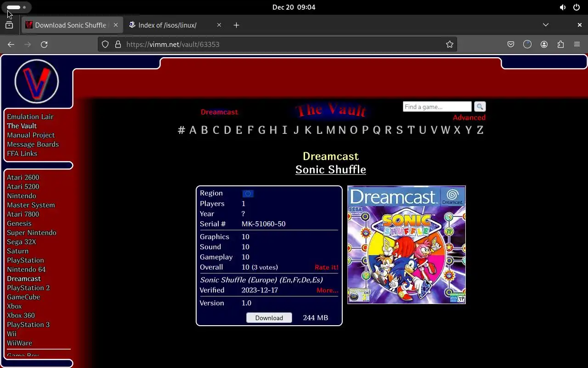Open Advanced search link
Viewport: 588px width, 368px height.
[x=469, y=118]
